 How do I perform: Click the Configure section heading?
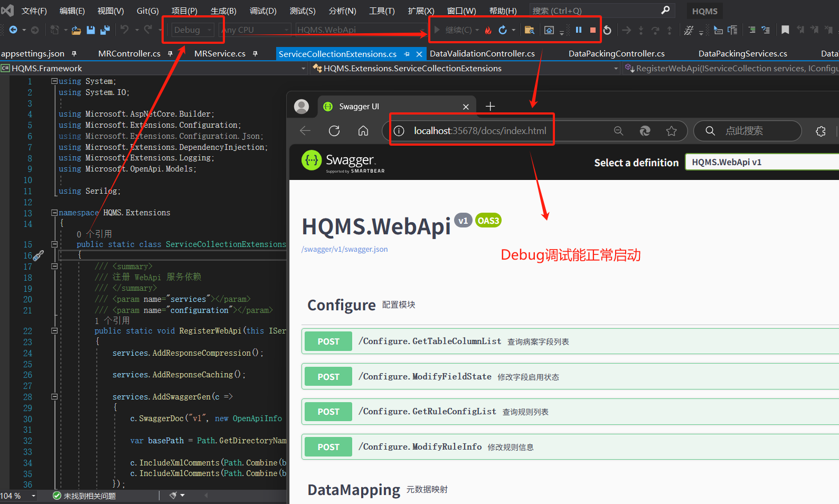coord(341,305)
